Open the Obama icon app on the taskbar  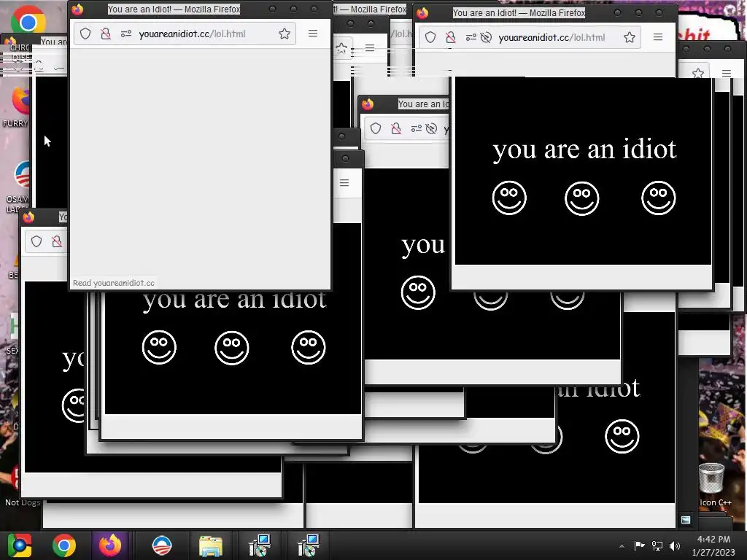161,545
